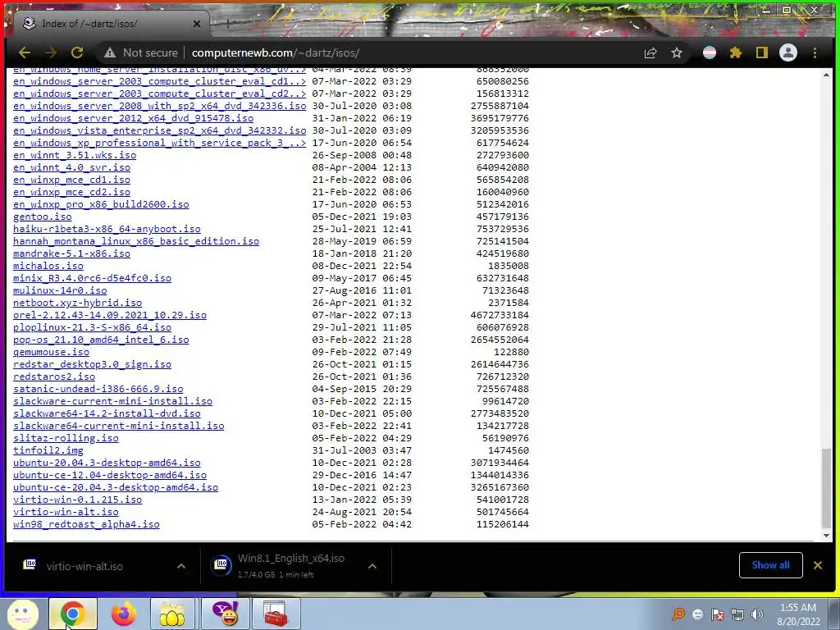Close the downloads bar
This screenshot has height=630, width=840.
coord(818,565)
